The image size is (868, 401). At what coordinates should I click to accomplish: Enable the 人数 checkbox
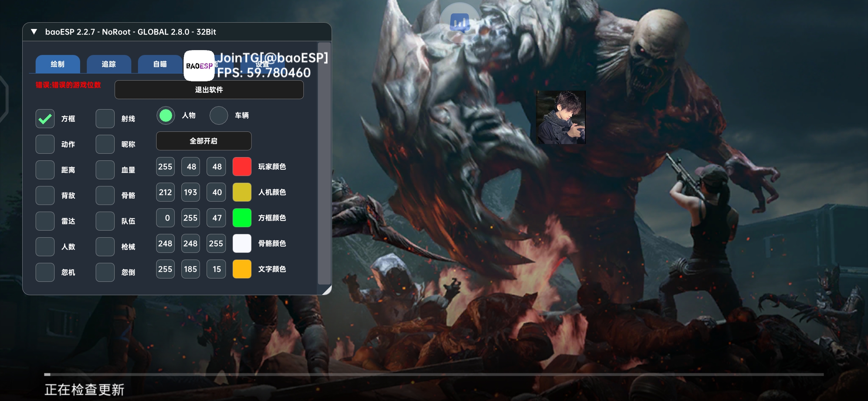click(45, 247)
